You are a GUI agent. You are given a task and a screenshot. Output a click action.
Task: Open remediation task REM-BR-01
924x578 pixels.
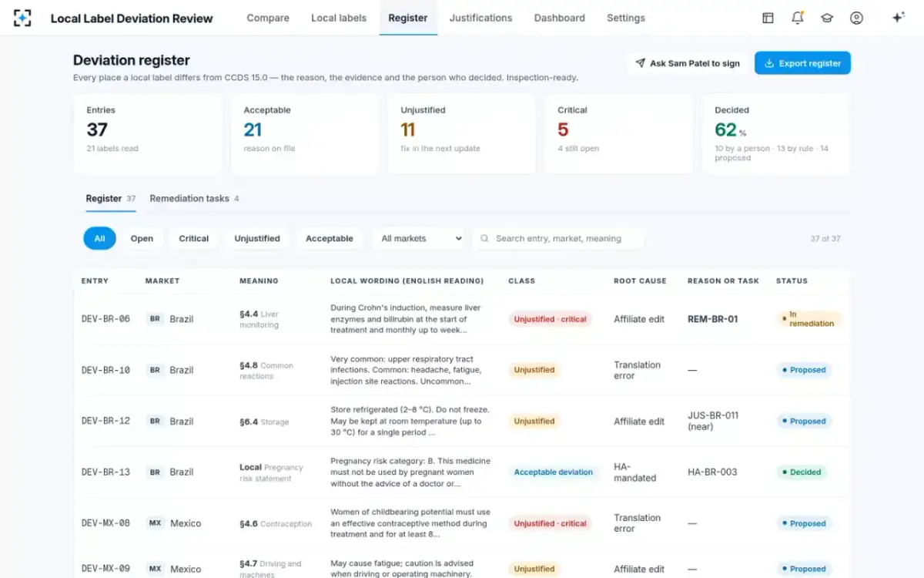[712, 319]
